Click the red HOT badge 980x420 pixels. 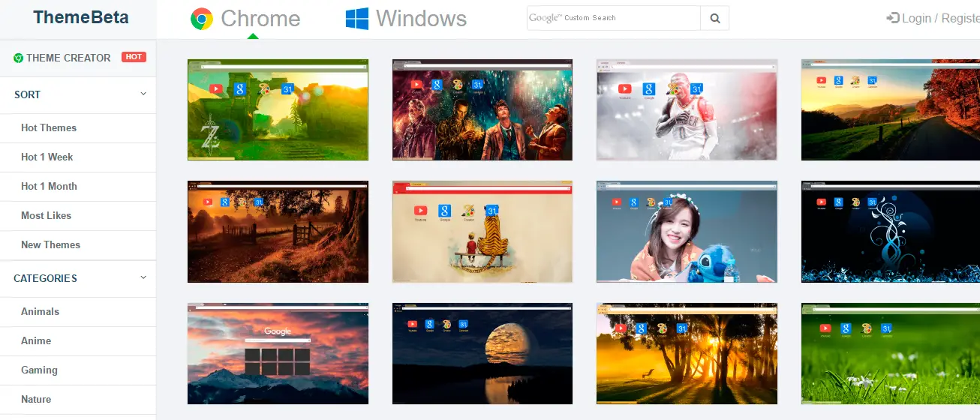tap(134, 57)
